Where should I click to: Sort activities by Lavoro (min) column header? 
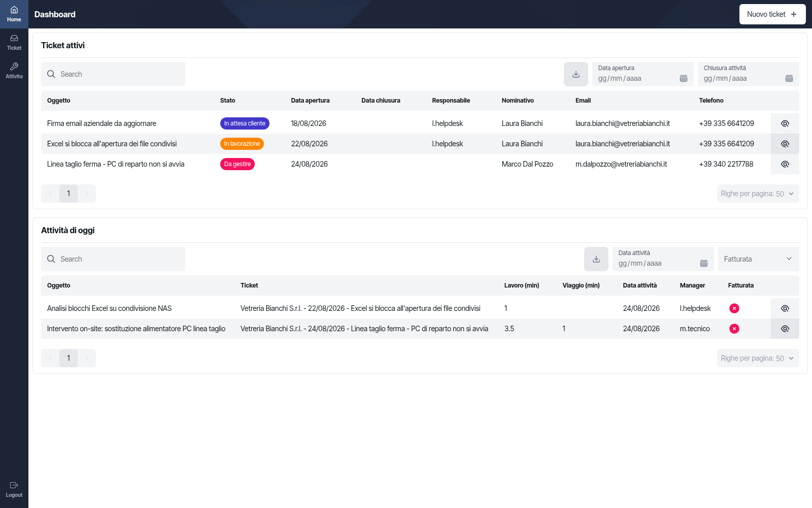pyautogui.click(x=522, y=285)
